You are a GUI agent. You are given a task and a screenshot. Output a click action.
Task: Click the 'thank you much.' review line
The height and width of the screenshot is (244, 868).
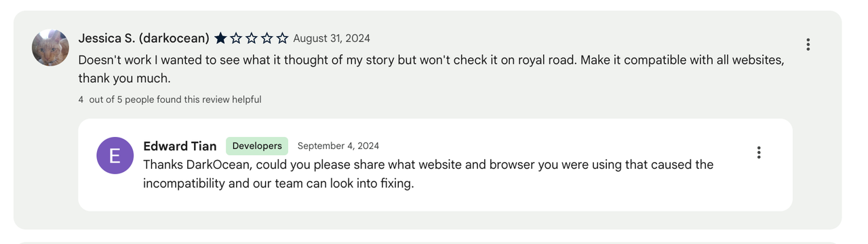point(124,79)
